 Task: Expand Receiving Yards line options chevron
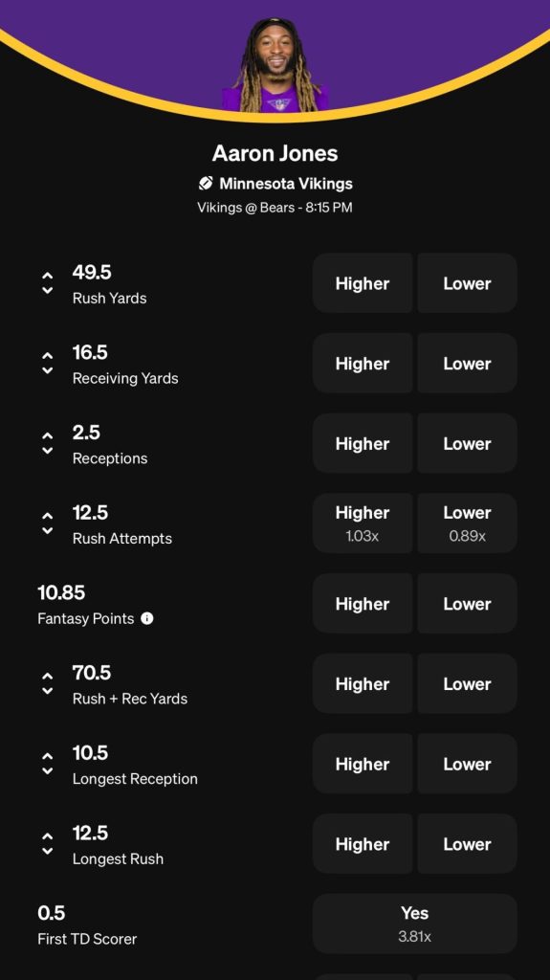(47, 363)
